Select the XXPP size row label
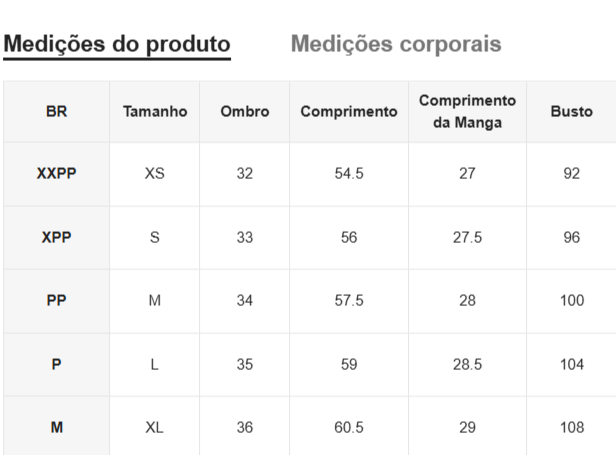 click(x=57, y=173)
